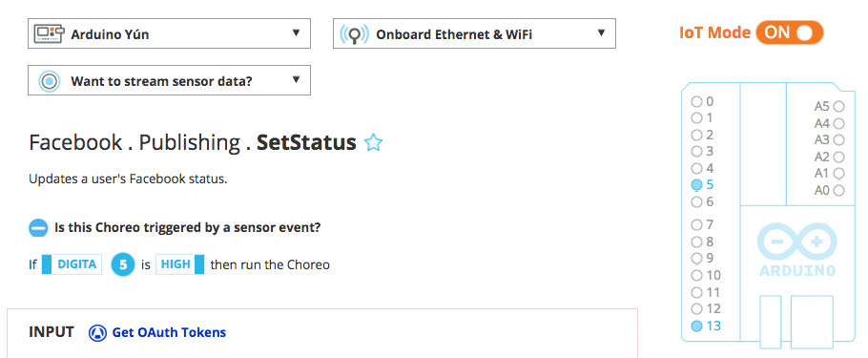Click the Ethernet & WiFi antenna icon

pos(354,34)
